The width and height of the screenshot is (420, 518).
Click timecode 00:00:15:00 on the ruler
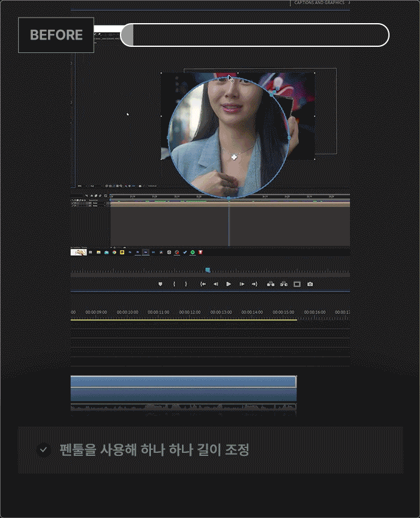[283, 312]
